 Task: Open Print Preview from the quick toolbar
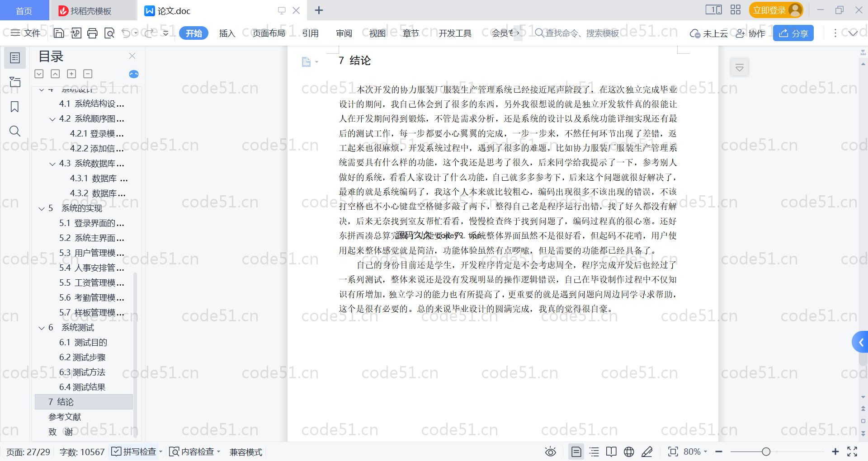[109, 33]
